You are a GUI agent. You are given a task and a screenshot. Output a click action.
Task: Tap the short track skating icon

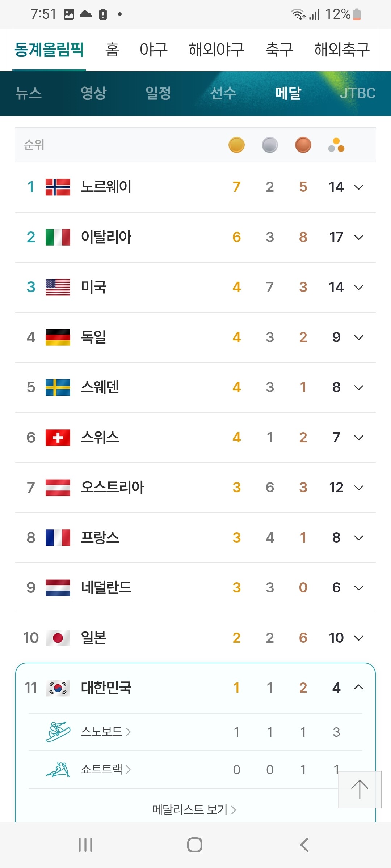click(x=58, y=769)
